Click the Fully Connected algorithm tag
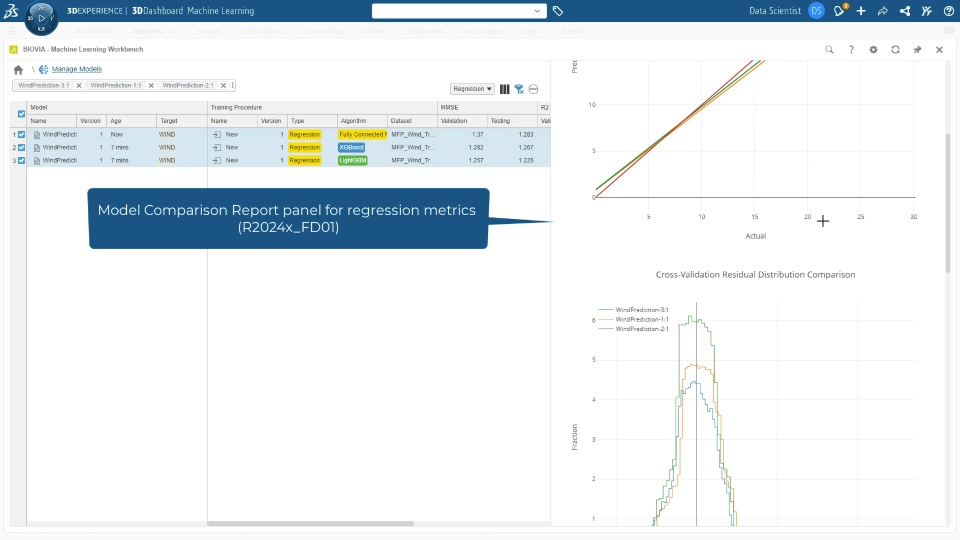The width and height of the screenshot is (960, 540). [x=362, y=135]
